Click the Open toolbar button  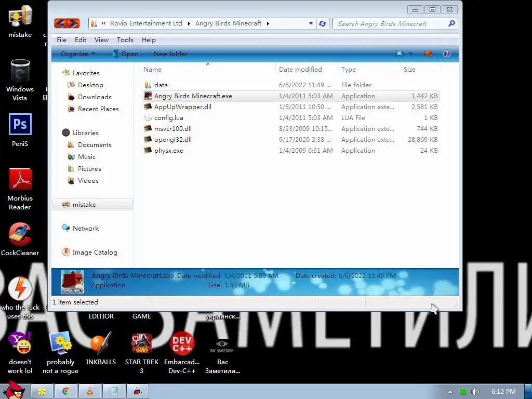point(125,54)
